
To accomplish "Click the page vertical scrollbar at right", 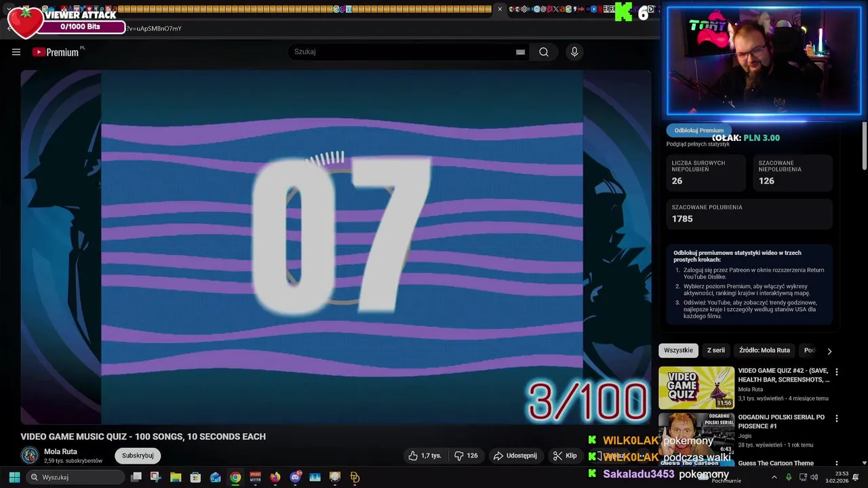I will tap(864, 146).
